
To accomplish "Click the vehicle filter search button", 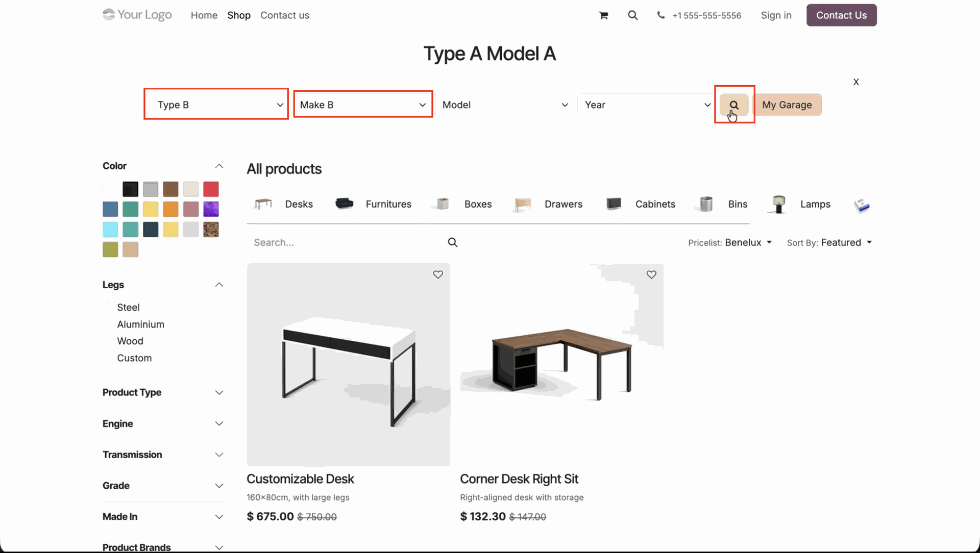I will [734, 105].
